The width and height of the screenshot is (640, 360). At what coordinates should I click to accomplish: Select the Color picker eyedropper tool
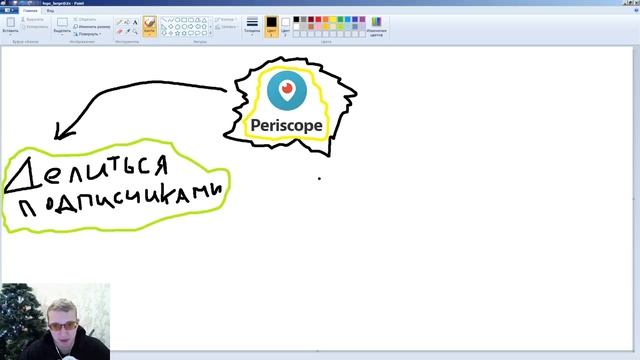tap(128, 31)
